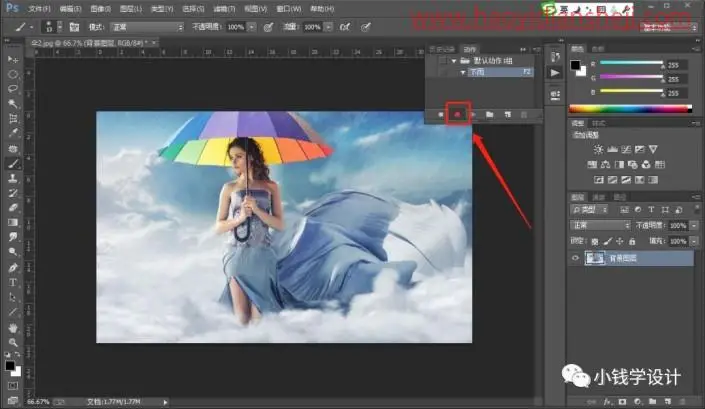Open layer blend mode 正常 dropdown
The width and height of the screenshot is (705, 409).
pos(600,225)
